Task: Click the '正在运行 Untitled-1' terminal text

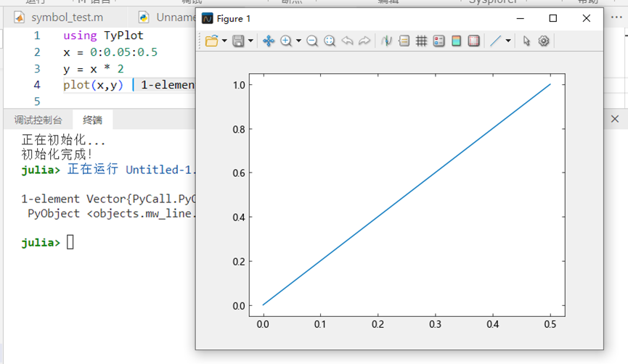Action: [x=131, y=169]
